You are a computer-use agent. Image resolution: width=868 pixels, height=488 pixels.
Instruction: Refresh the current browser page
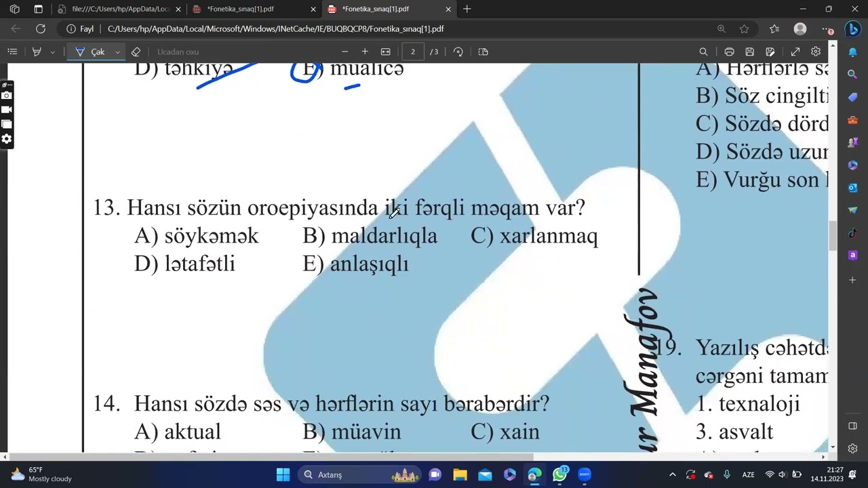pos(41,29)
